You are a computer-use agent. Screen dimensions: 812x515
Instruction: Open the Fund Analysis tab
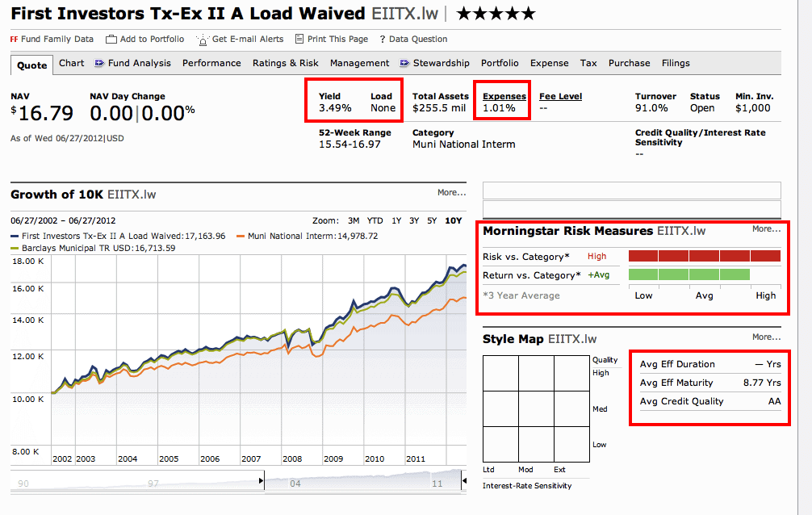click(140, 63)
